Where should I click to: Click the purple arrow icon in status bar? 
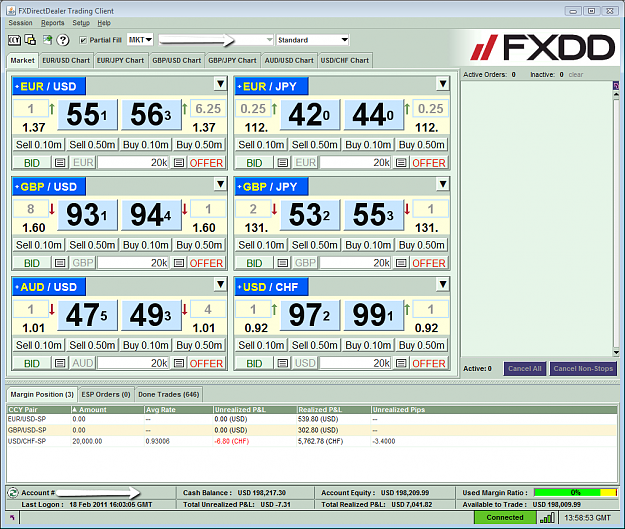point(12,517)
